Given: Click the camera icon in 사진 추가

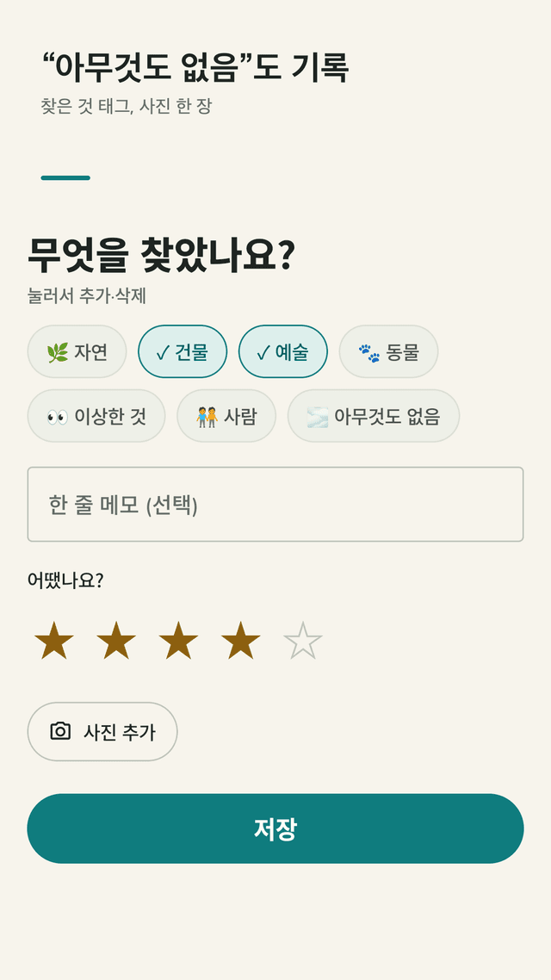Looking at the screenshot, I should pos(60,730).
